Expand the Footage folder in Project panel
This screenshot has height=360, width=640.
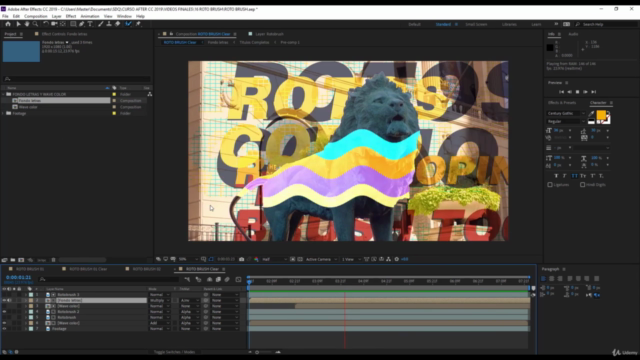point(3,113)
